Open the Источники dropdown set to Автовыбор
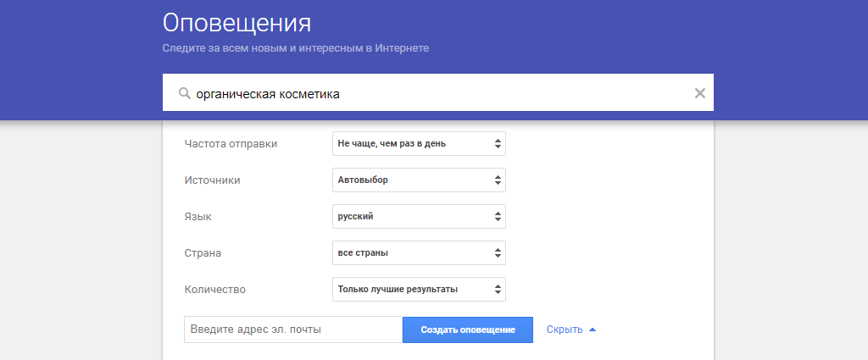Image resolution: width=868 pixels, height=360 pixels. tap(419, 180)
